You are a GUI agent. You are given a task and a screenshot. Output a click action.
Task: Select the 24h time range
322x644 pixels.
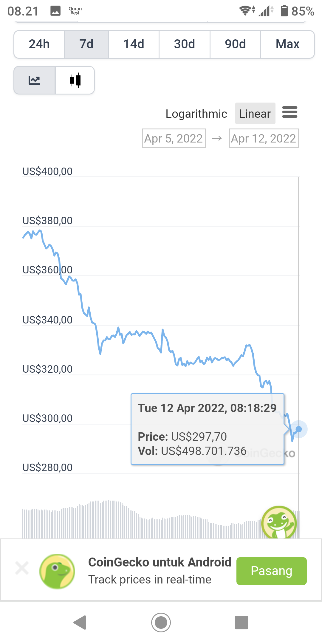(x=39, y=44)
